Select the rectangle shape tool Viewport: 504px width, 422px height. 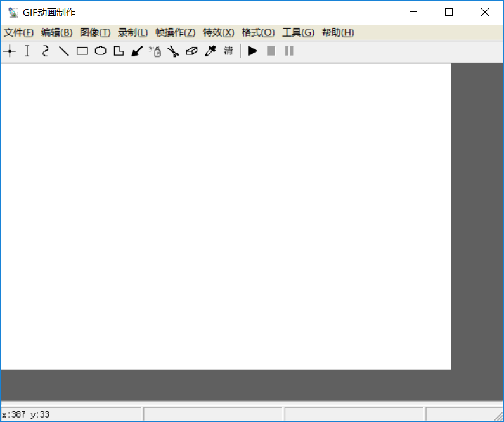tap(82, 51)
